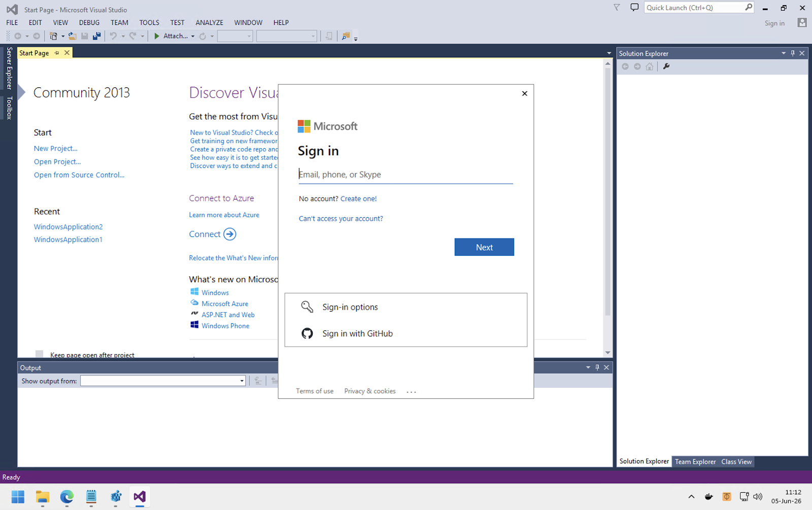This screenshot has width=812, height=510.
Task: Pin the Output panel with auto-hide
Action: pos(597,367)
